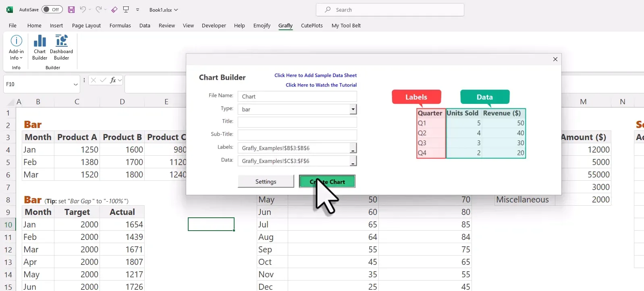This screenshot has height=291, width=644.
Task: Open the CutePlots tab
Action: [x=312, y=25]
